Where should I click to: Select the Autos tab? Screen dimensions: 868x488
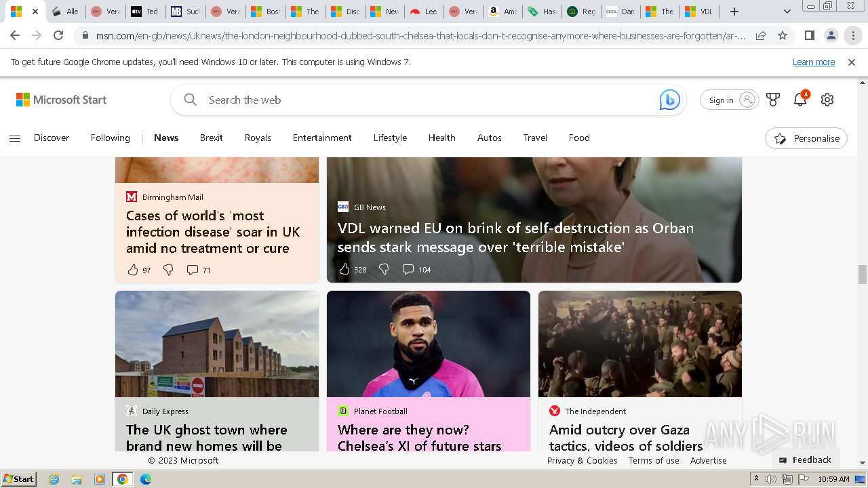coord(489,138)
